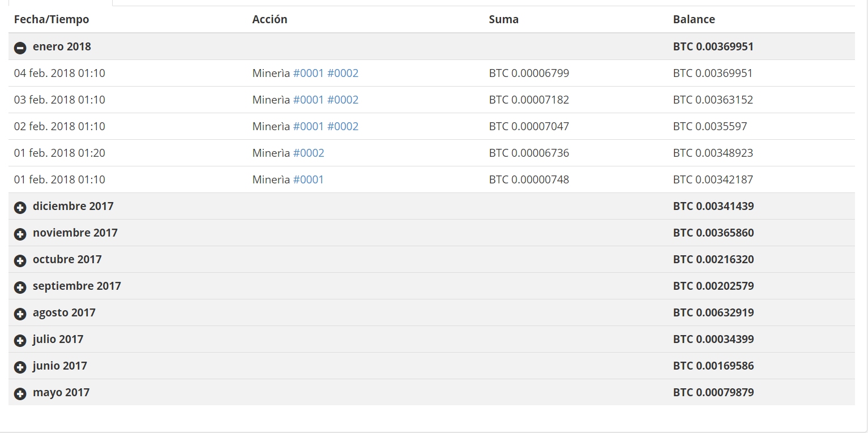Select sum BTC 0.00007182

pyautogui.click(x=529, y=100)
